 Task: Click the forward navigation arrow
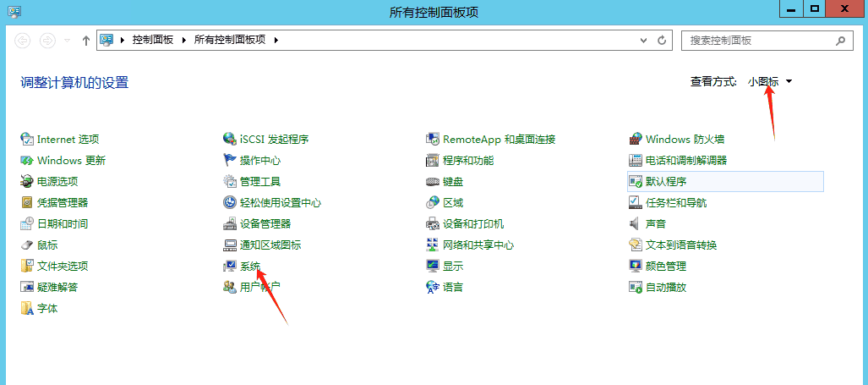[48, 41]
